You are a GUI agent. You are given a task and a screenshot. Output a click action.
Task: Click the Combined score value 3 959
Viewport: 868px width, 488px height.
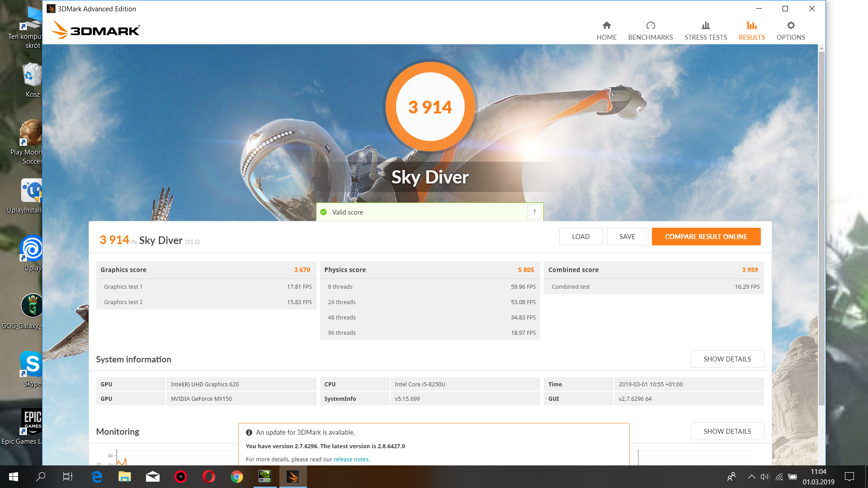750,270
